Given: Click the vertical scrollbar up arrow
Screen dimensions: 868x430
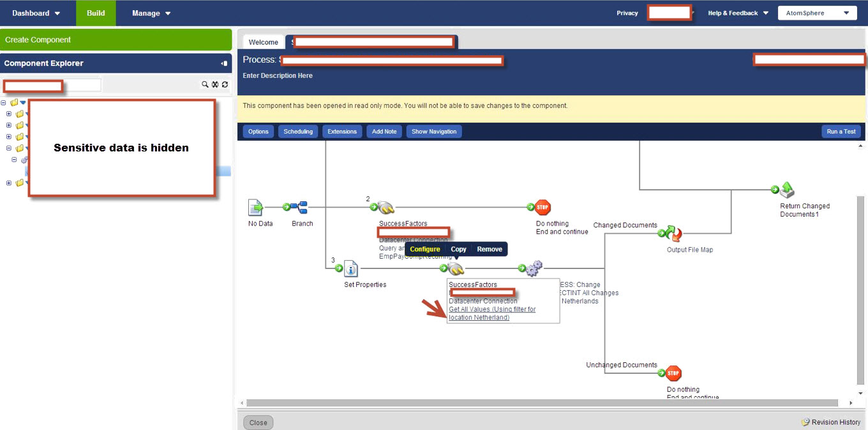Looking at the screenshot, I should [861, 146].
